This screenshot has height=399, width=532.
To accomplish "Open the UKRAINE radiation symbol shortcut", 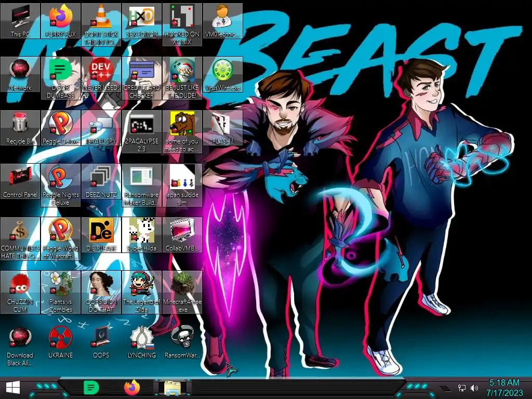I will (x=61, y=342).
